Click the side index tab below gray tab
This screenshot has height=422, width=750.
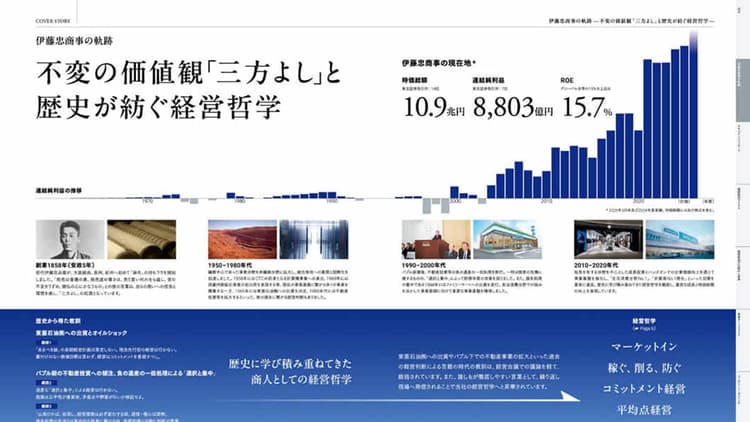(742, 153)
